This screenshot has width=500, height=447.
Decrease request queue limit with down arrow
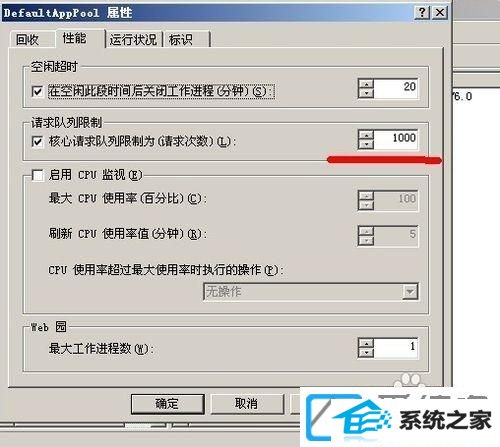tap(366, 144)
